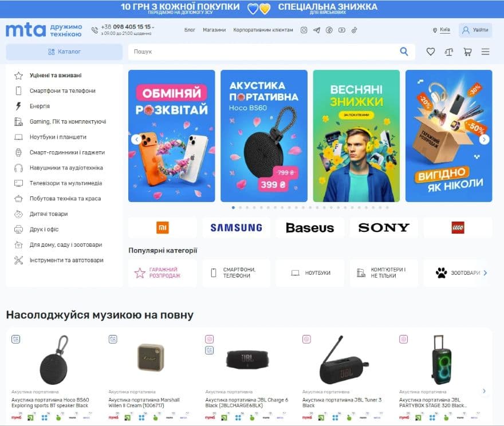Click compare badge on Marshall Willen card

pos(113,339)
